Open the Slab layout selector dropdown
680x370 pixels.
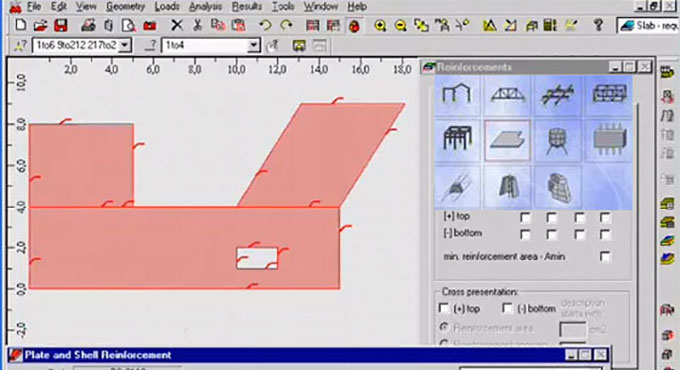[648, 26]
